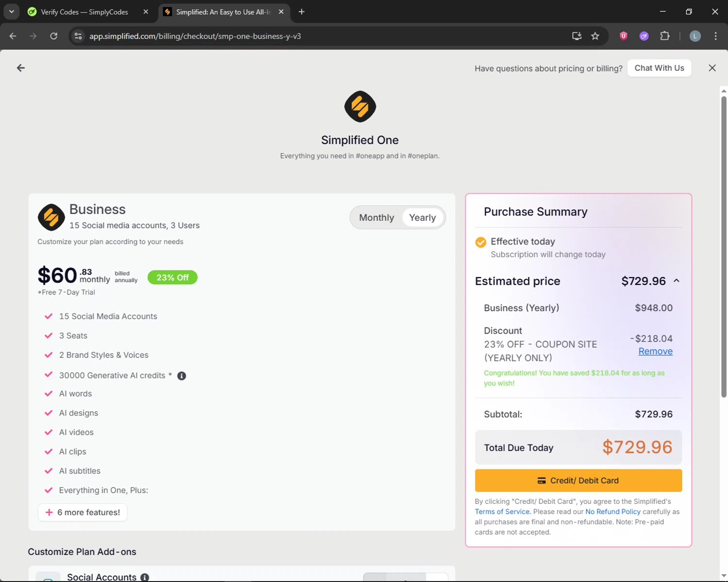Open the browser profile avatar
The image size is (728, 582).
click(695, 36)
